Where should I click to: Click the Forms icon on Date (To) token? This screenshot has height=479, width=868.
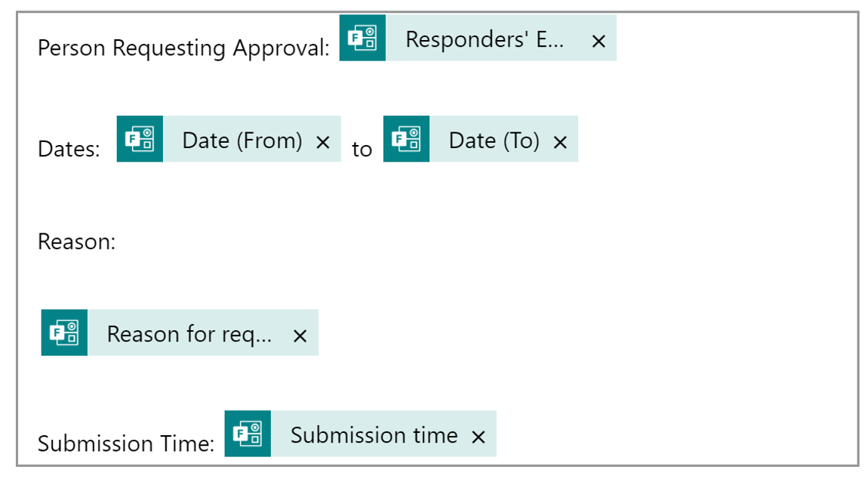(406, 139)
